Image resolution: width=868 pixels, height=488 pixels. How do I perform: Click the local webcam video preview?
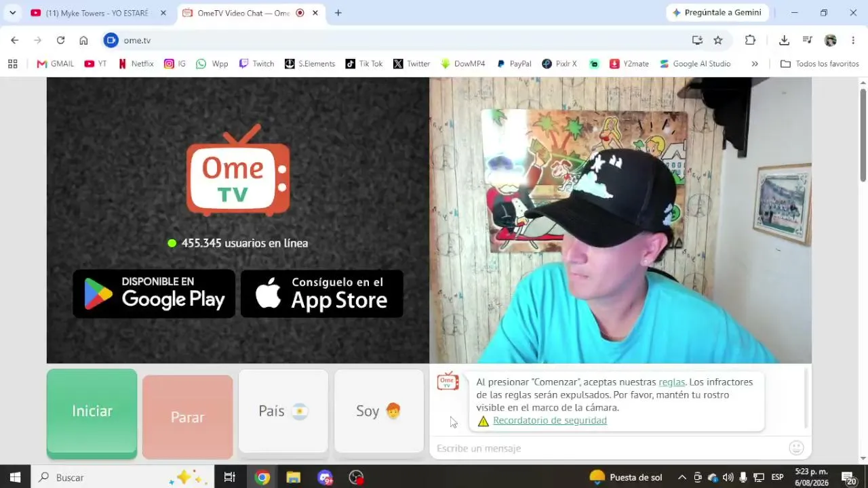coord(620,220)
